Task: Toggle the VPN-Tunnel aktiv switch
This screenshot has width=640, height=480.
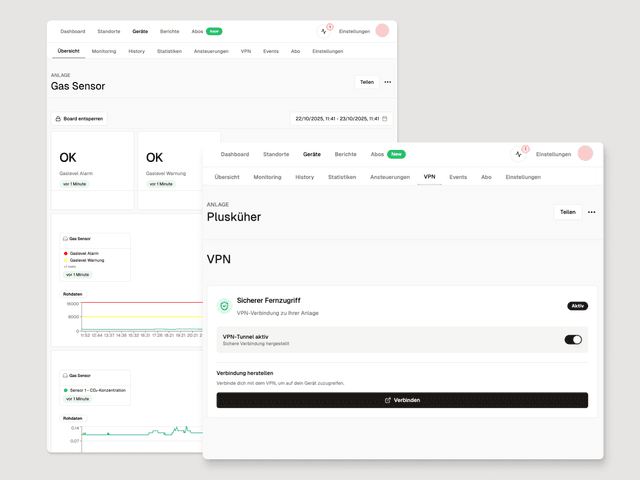Action: pyautogui.click(x=573, y=339)
